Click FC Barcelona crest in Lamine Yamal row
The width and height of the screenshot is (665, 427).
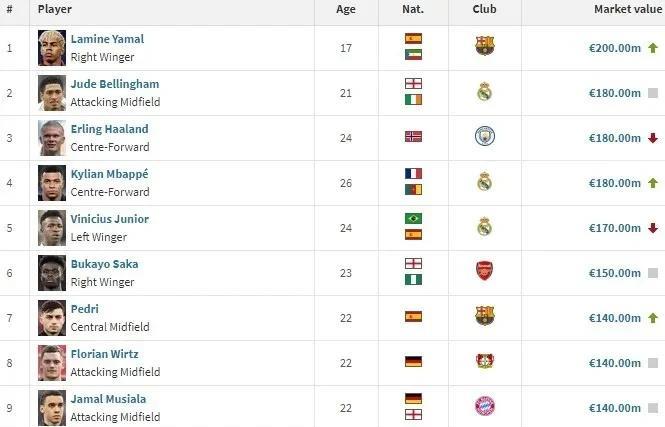[484, 46]
